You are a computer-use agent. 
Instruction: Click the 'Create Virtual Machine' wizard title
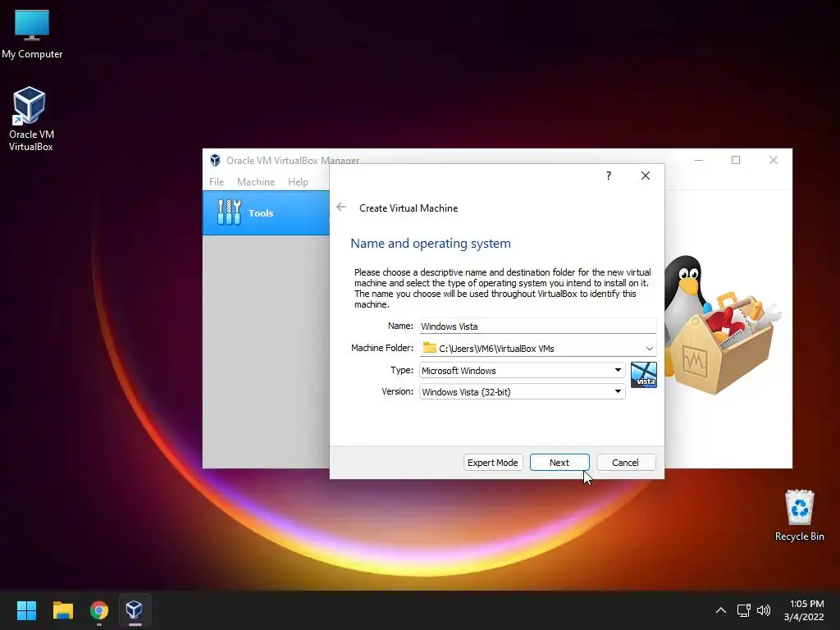tap(409, 208)
